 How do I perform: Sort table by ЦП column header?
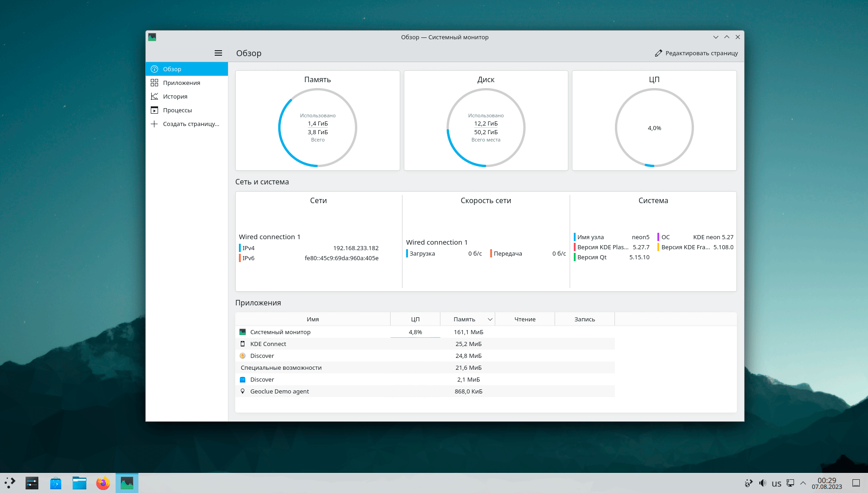415,319
